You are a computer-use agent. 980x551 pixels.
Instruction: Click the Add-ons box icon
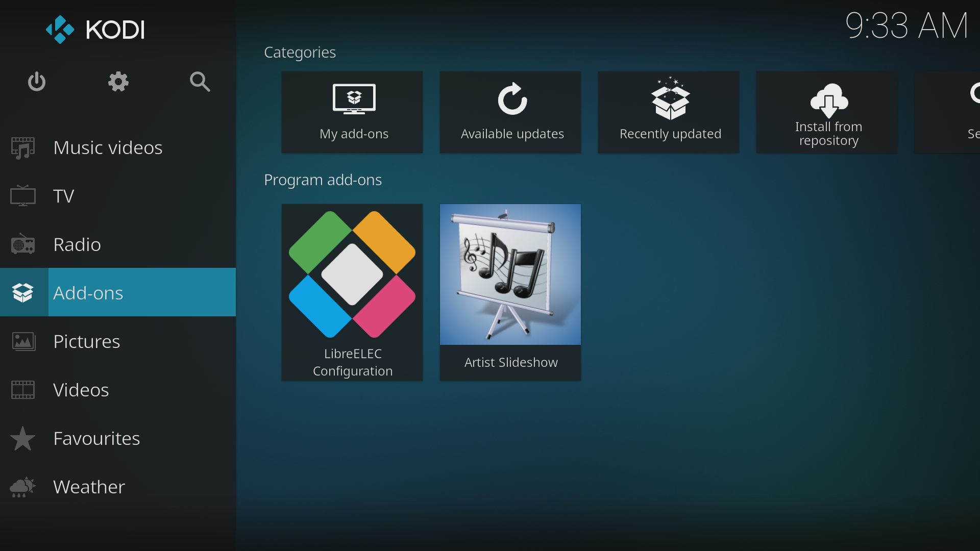(x=23, y=293)
